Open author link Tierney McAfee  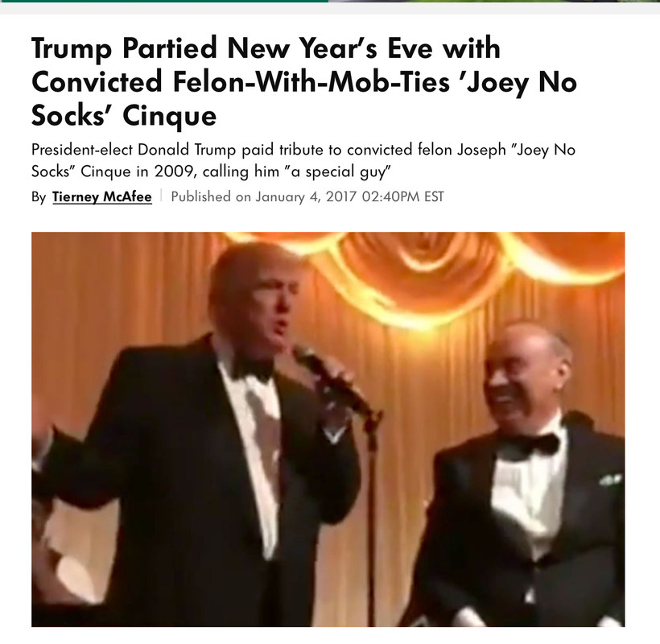(x=102, y=197)
